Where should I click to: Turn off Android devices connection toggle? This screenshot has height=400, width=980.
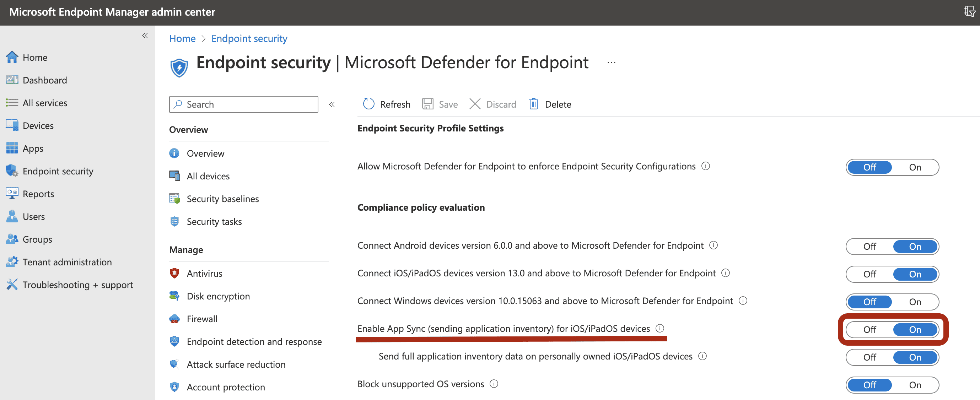pos(869,246)
